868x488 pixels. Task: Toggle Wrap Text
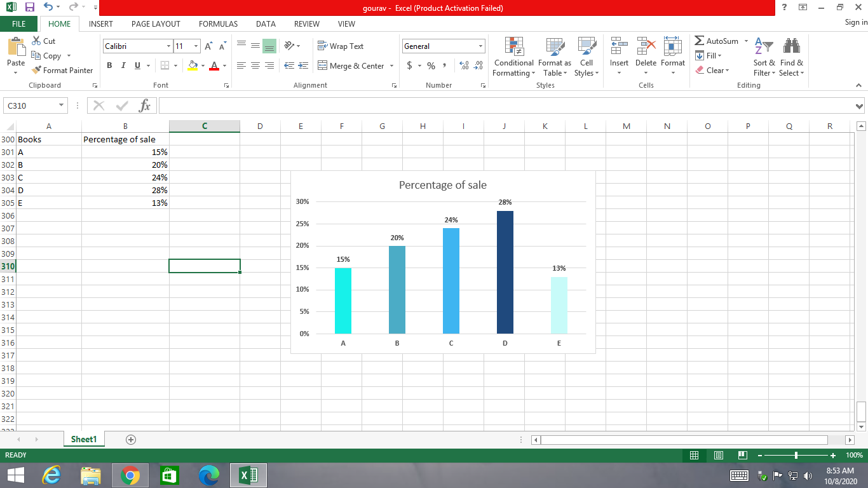[341, 46]
